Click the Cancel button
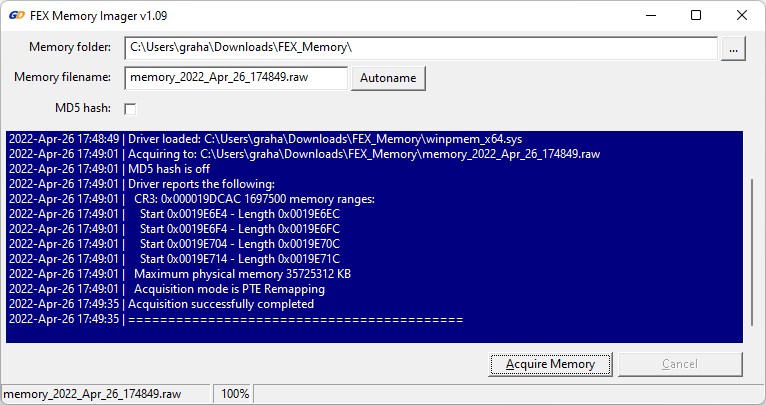The width and height of the screenshot is (766, 405). (680, 364)
